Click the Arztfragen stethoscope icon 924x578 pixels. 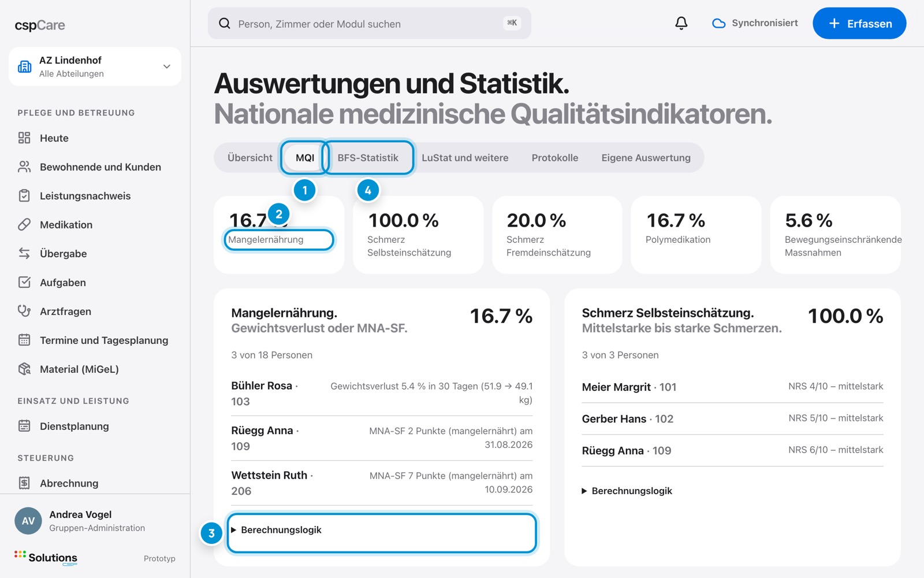tap(24, 311)
